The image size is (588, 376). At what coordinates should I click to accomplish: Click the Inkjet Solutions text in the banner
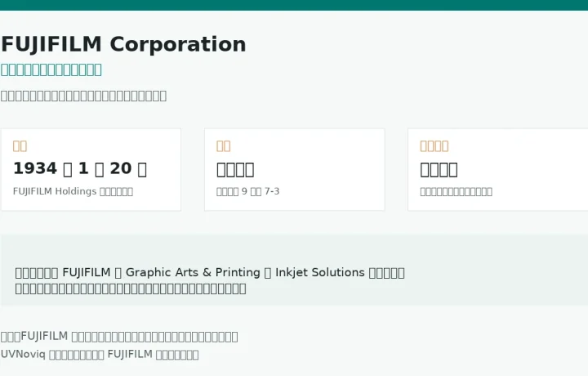click(x=320, y=272)
